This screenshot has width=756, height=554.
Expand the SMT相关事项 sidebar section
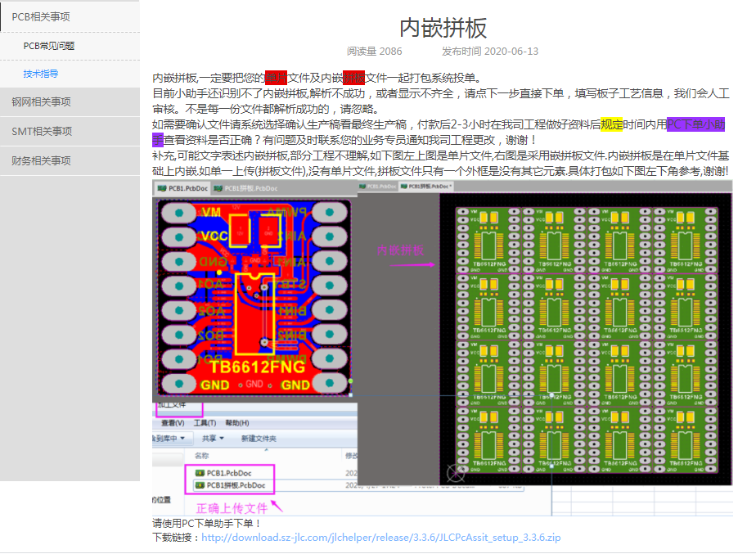coord(42,131)
